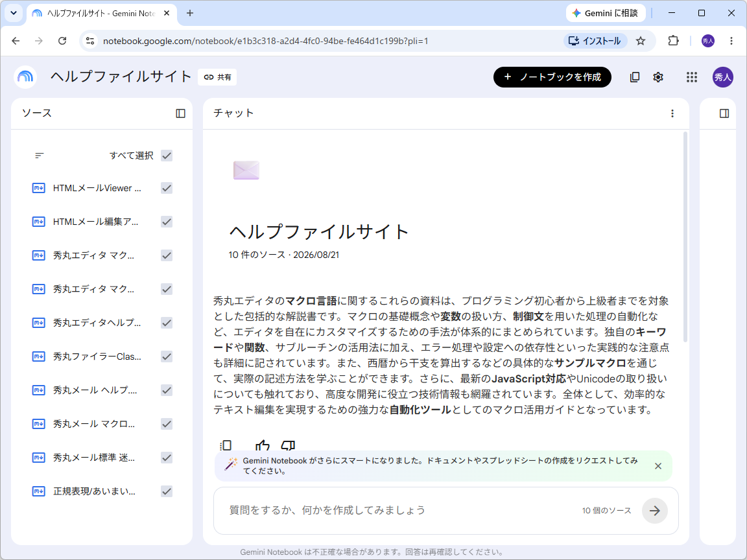
Task: Copy the summary with the copy icon
Action: [x=226, y=446]
